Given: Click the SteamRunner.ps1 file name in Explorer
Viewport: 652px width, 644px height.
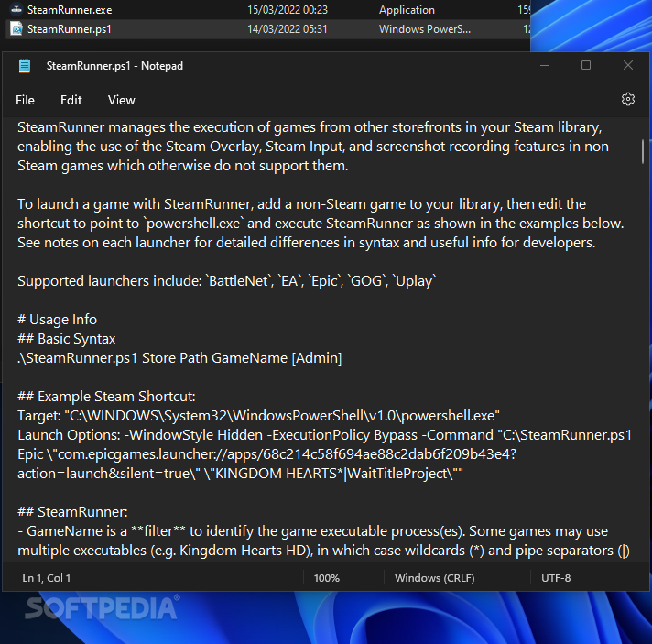Looking at the screenshot, I should (x=69, y=29).
